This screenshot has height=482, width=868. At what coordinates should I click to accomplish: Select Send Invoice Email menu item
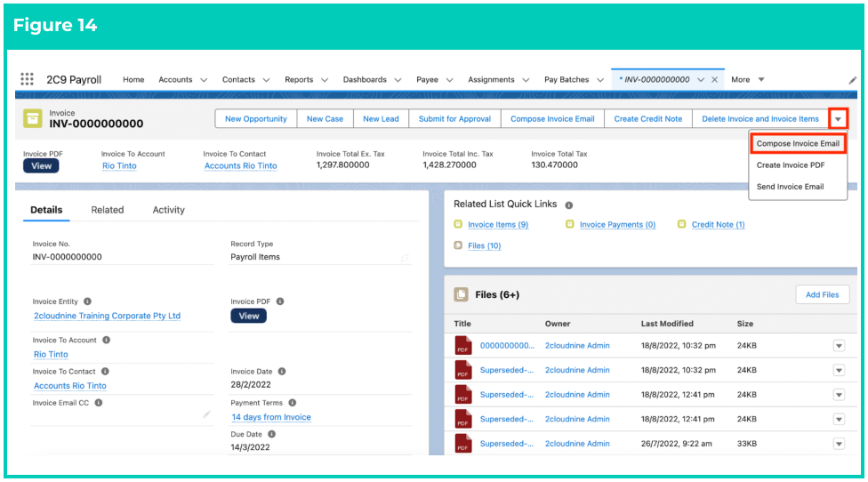point(790,187)
